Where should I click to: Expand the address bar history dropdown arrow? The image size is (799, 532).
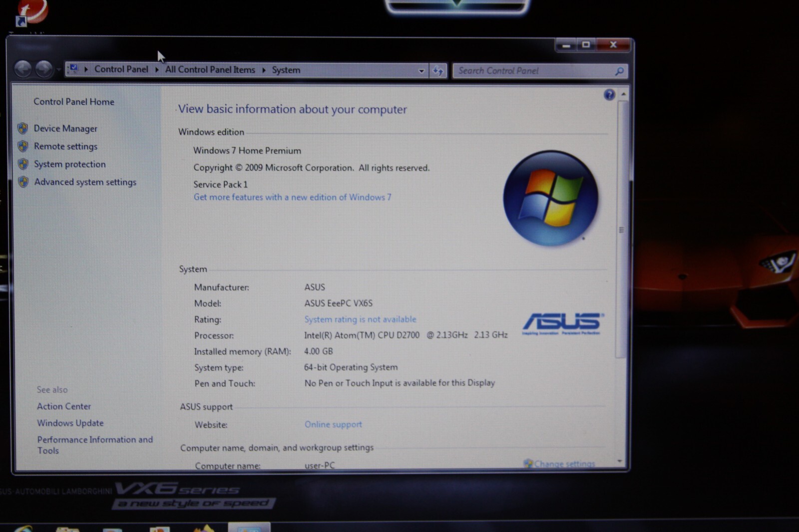point(421,71)
